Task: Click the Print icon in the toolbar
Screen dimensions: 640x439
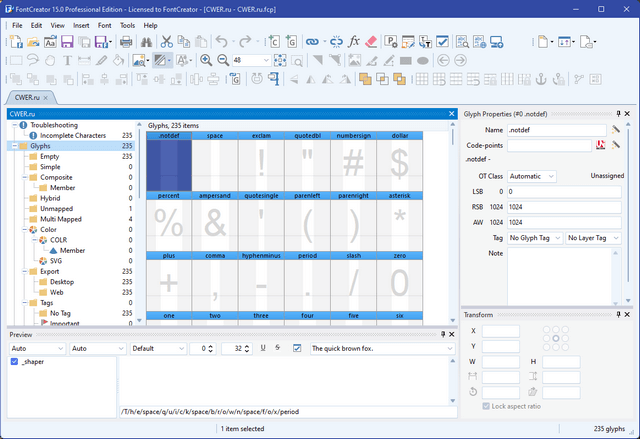Action: click(126, 42)
